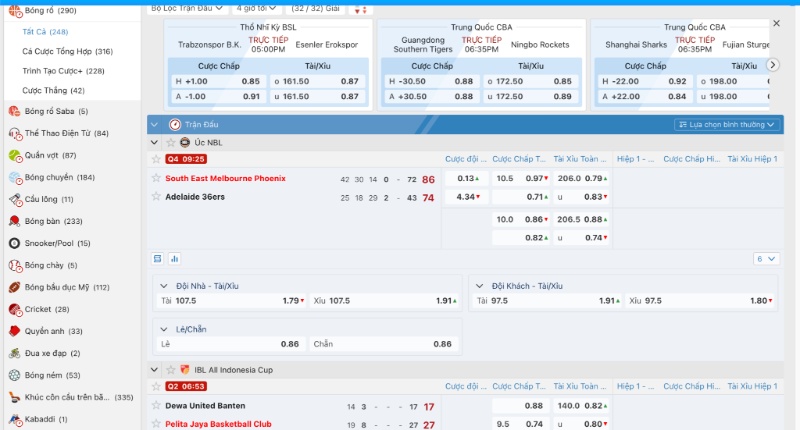Collapse Đội Khách - Tài/Xỉu market
Screen dimensions: 800x430
tap(479, 286)
